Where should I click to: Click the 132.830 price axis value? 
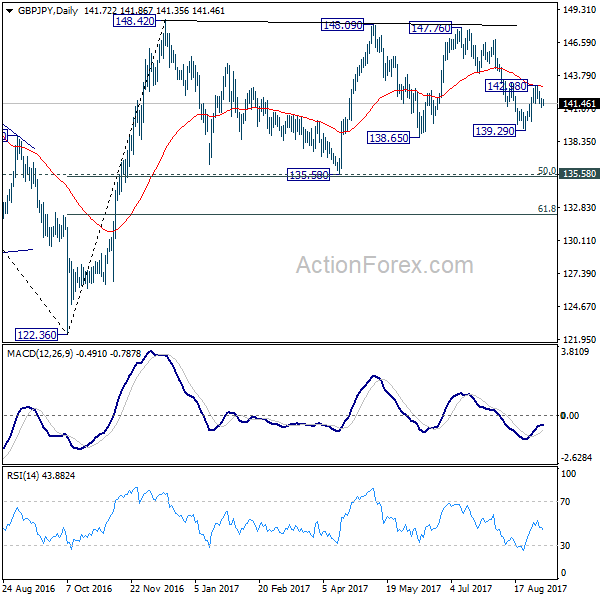click(x=579, y=207)
